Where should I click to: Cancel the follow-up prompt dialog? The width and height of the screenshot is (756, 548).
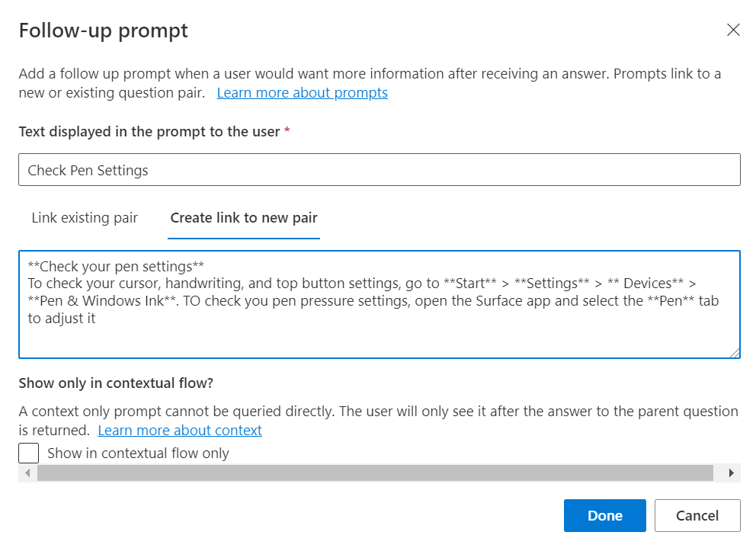(x=697, y=516)
